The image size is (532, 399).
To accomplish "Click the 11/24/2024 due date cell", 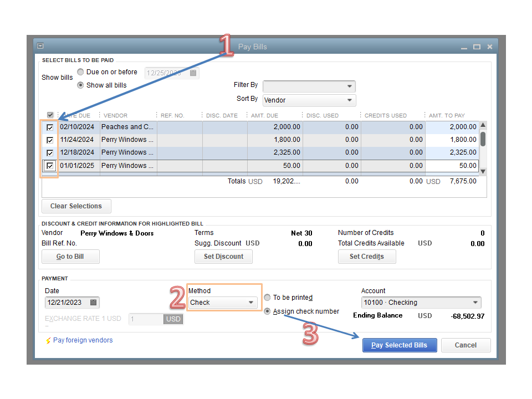I will 79,140.
